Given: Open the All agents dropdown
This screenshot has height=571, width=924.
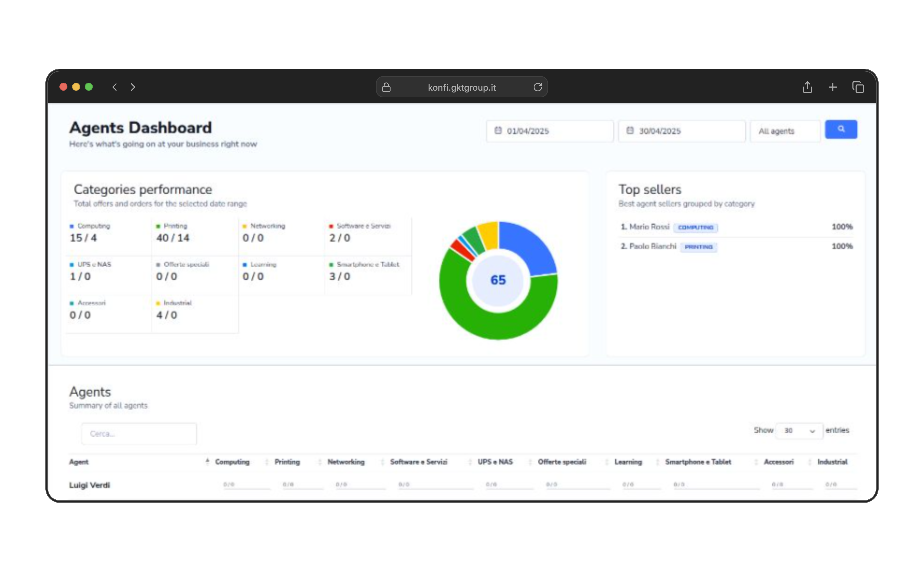Looking at the screenshot, I should [785, 131].
